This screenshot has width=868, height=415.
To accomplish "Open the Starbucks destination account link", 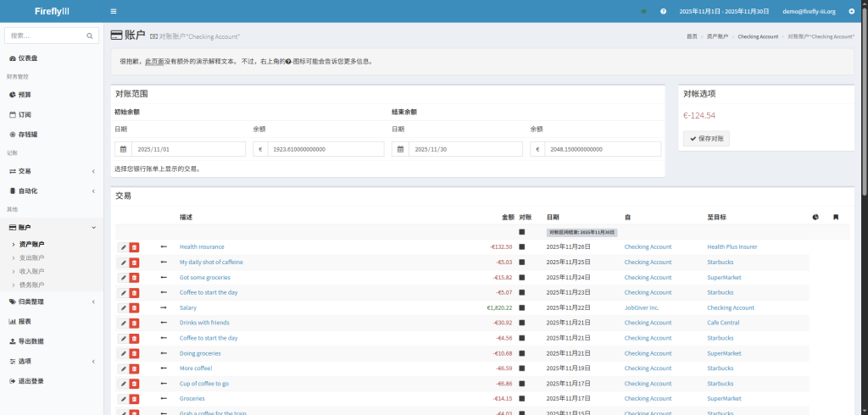I will click(x=720, y=263).
